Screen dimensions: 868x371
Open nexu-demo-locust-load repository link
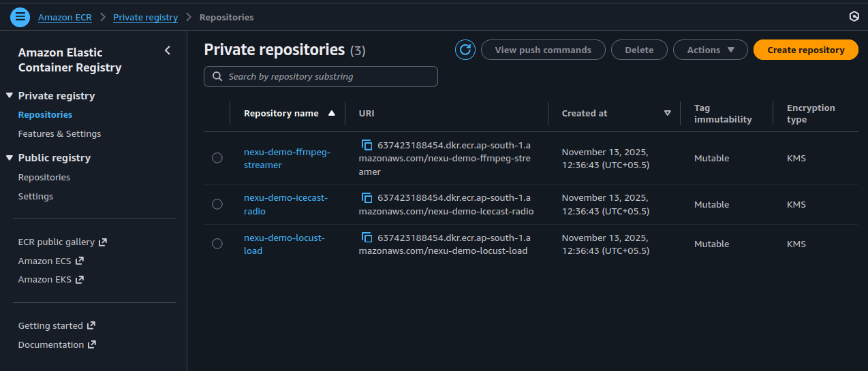click(284, 244)
